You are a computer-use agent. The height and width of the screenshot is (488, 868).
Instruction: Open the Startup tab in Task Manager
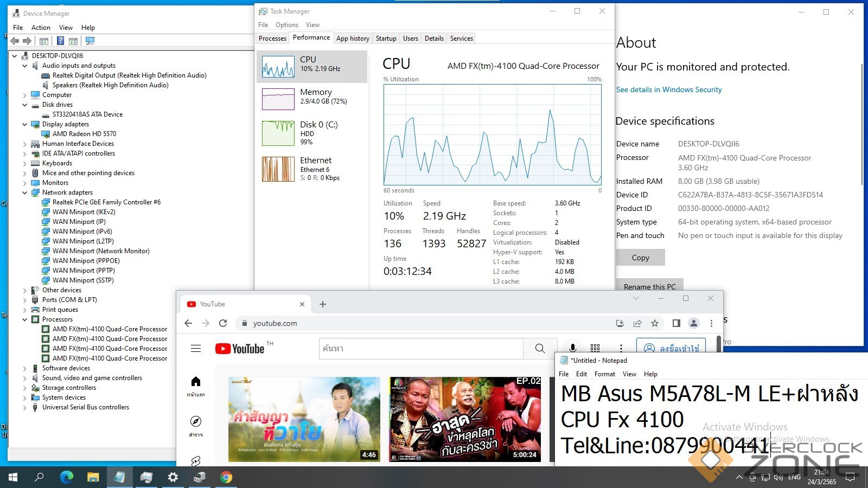[x=386, y=38]
